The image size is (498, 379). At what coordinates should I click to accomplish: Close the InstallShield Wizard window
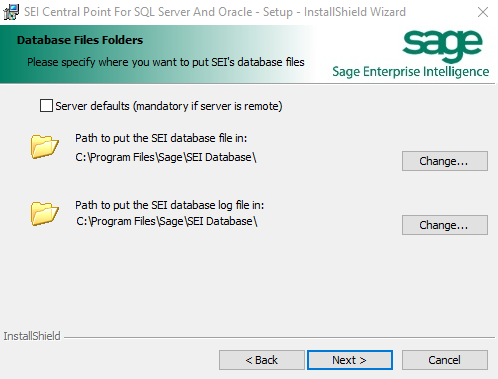(x=483, y=12)
